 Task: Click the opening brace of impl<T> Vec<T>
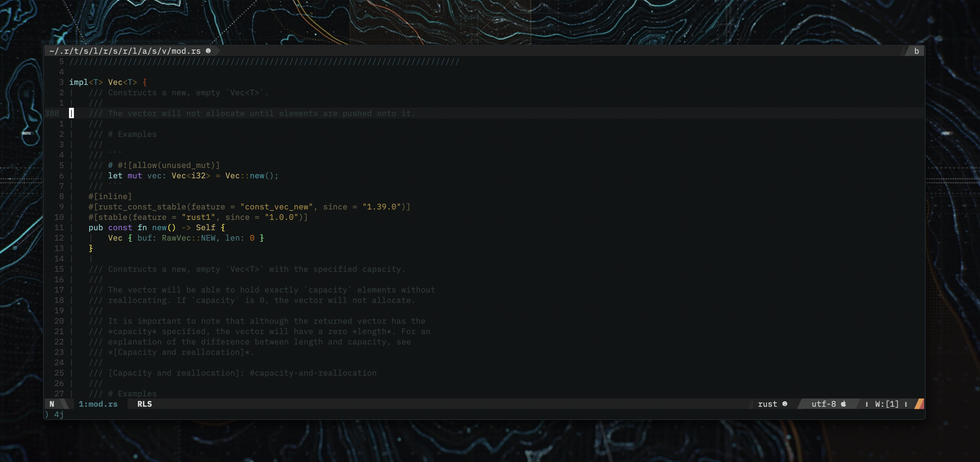(x=144, y=82)
